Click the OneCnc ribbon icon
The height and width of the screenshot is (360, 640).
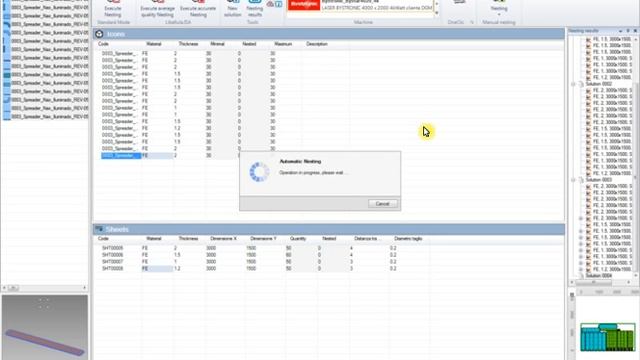tap(460, 3)
